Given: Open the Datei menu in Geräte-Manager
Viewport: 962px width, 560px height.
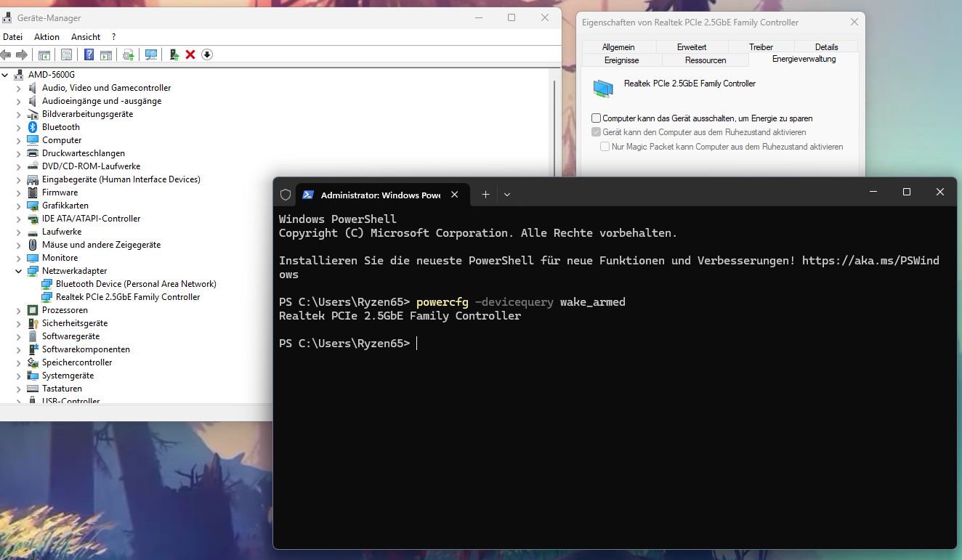Looking at the screenshot, I should 12,37.
